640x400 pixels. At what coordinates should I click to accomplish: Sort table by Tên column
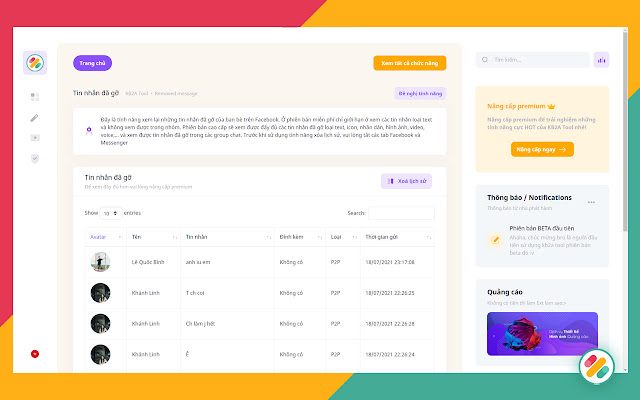point(153,237)
